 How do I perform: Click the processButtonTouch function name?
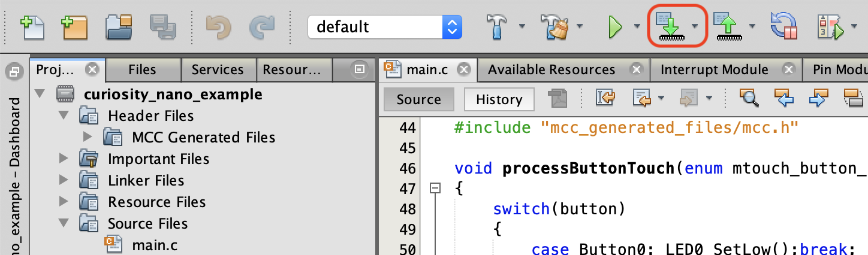pos(588,168)
